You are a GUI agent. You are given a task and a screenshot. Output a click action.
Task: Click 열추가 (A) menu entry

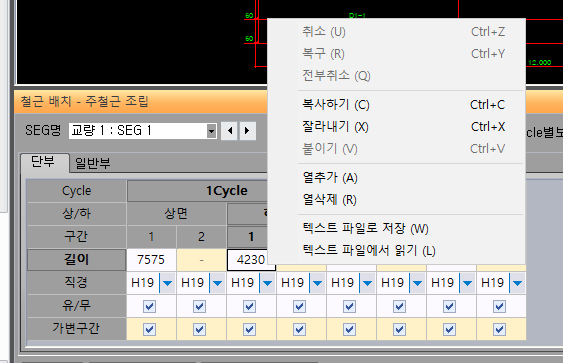(x=396, y=178)
